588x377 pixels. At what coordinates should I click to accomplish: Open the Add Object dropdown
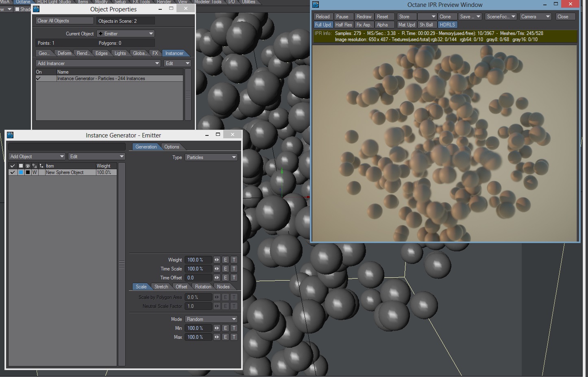point(37,157)
